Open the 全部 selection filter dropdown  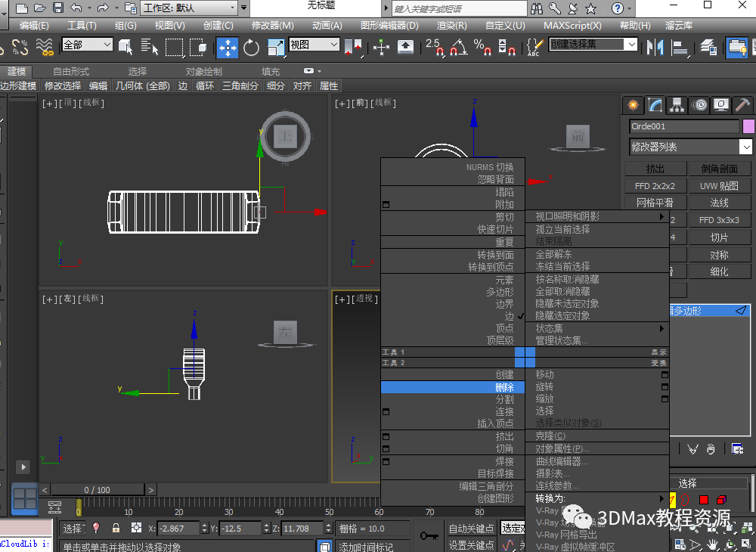[87, 45]
